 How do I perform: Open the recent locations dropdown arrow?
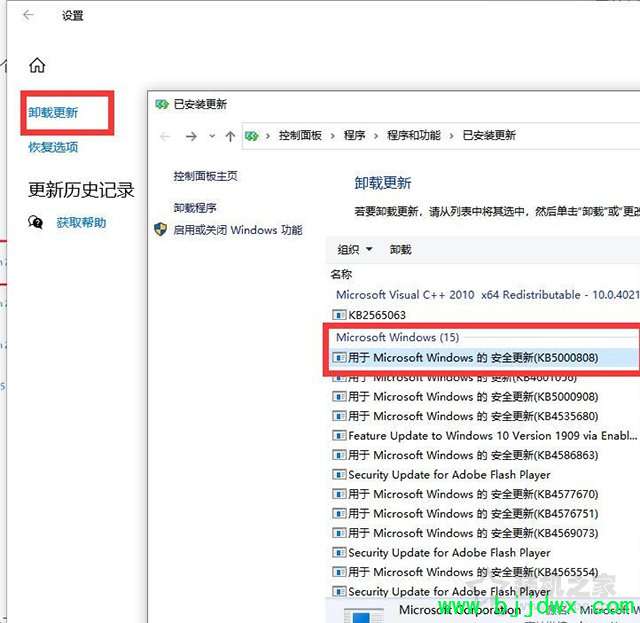[x=212, y=136]
